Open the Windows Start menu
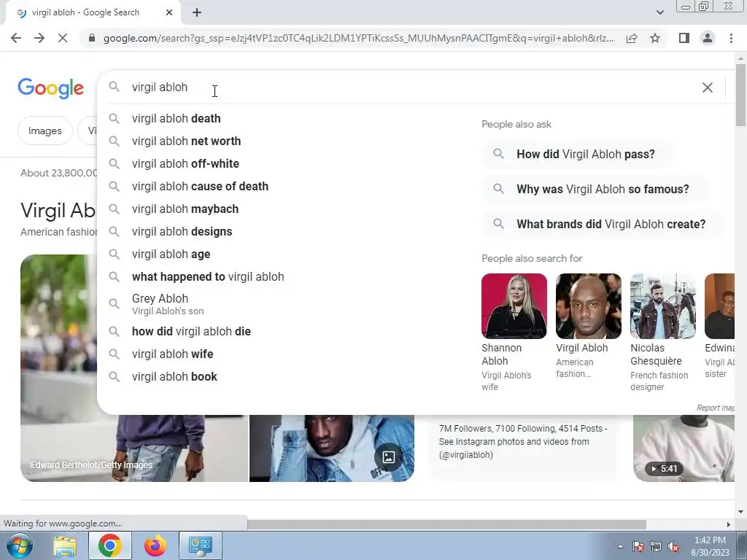This screenshot has height=560, width=747. 18,545
